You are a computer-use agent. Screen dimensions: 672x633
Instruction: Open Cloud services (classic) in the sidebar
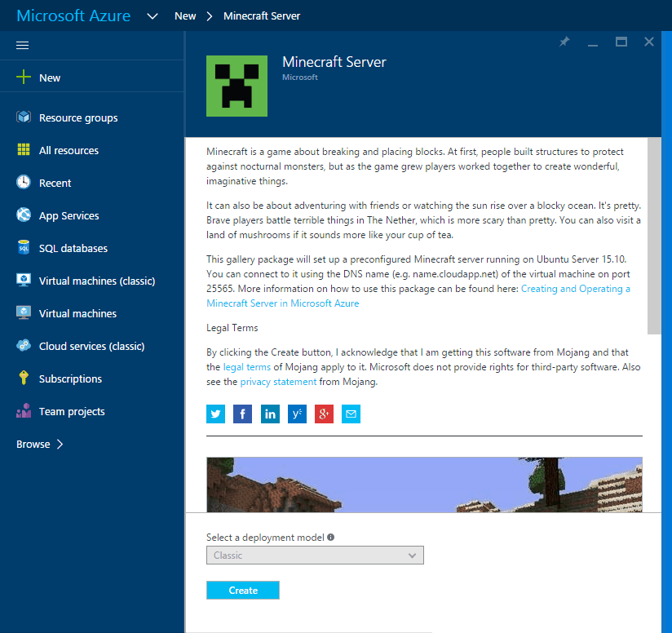[92, 346]
